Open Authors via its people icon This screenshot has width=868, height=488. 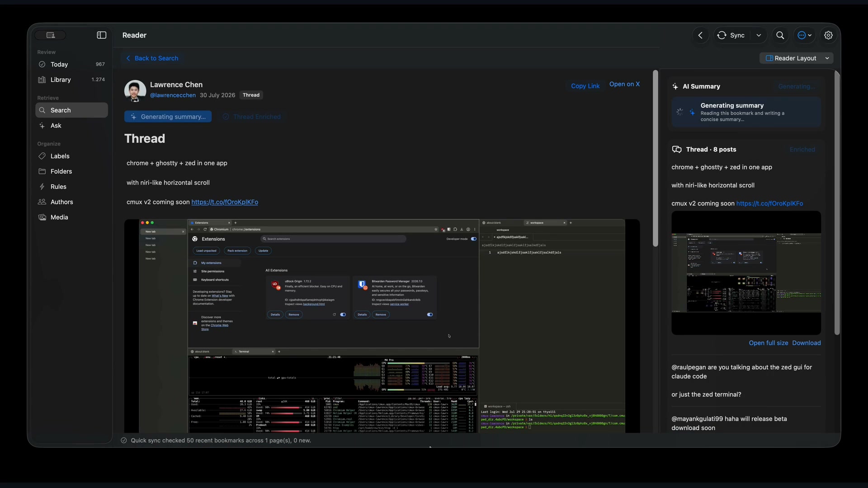(x=42, y=202)
